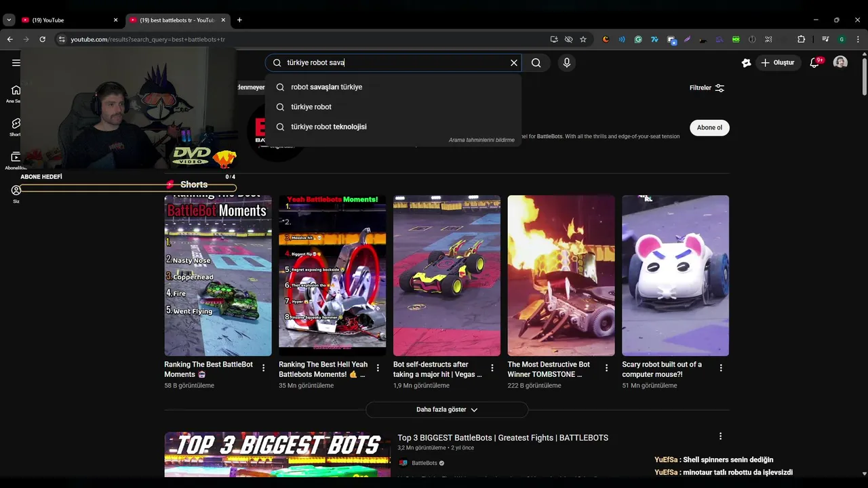Open site info icon in address bar
The width and height of the screenshot is (868, 488).
click(x=62, y=39)
